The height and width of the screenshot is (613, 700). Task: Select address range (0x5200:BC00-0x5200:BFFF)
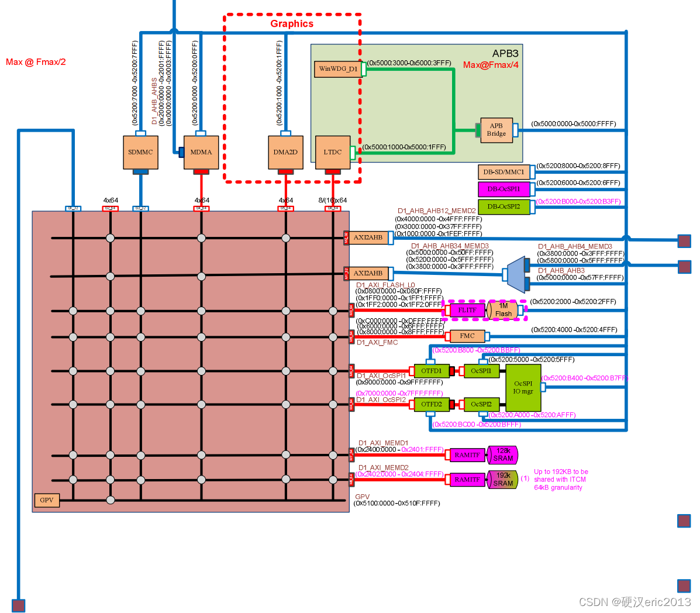coord(477,424)
